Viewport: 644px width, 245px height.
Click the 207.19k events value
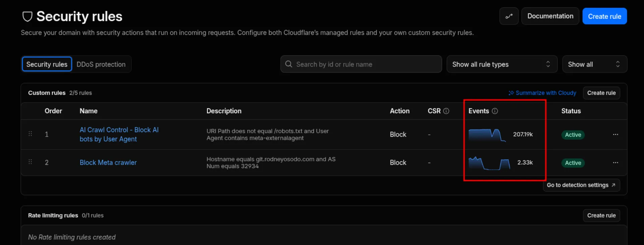[x=523, y=134]
